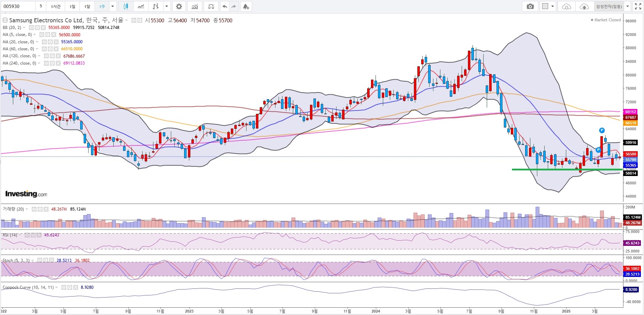The image size is (644, 315).
Task: Open the saved chart list dropdown arrow
Action: tap(628, 6)
